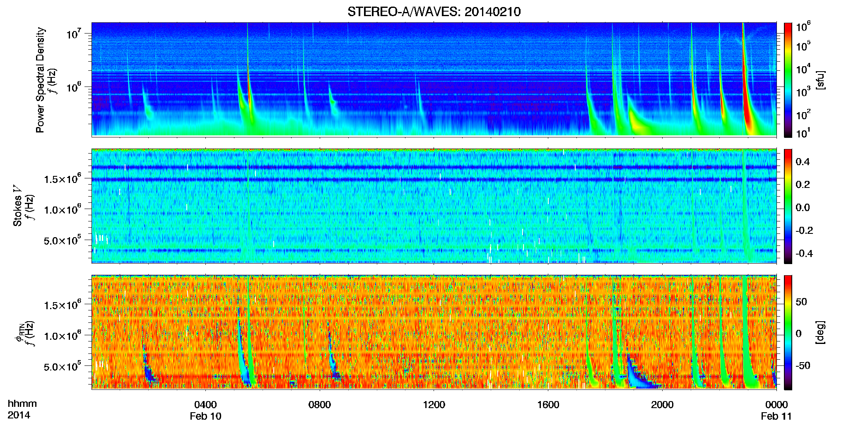This screenshot has width=868, height=447.
Task: Click the Feb 11 date label
Action: tap(776, 416)
